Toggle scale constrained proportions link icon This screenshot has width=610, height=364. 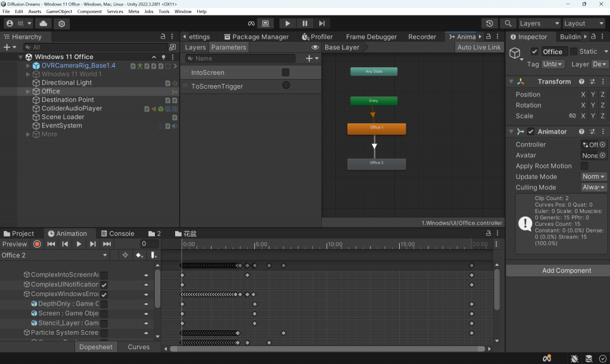point(572,116)
